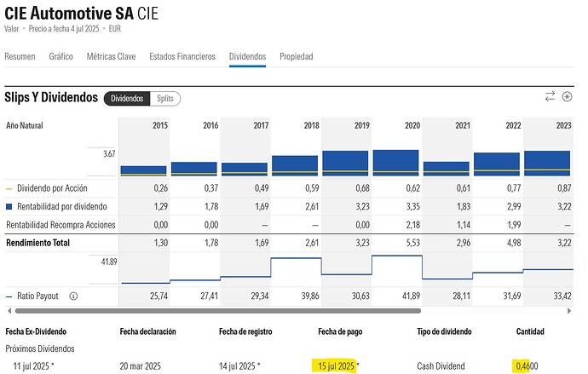Click the Precio a fecha 4 jul 2025 text
588x374 pixels.
point(64,29)
